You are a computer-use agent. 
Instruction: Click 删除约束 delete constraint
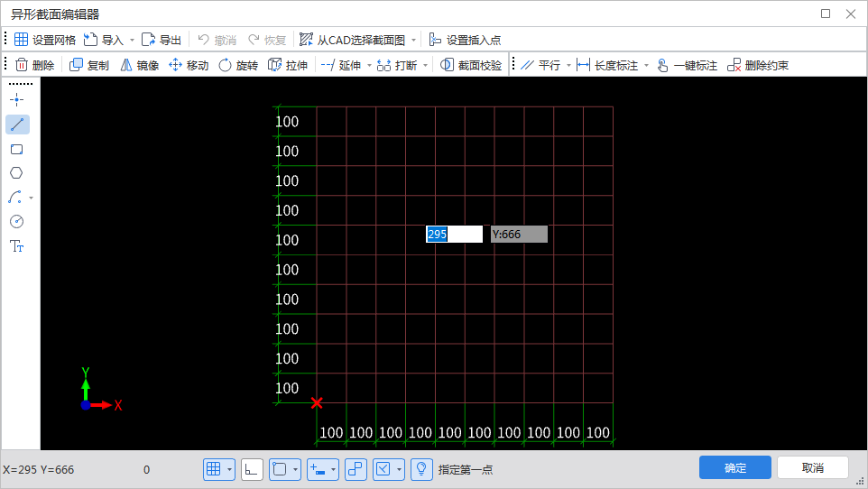click(x=758, y=65)
